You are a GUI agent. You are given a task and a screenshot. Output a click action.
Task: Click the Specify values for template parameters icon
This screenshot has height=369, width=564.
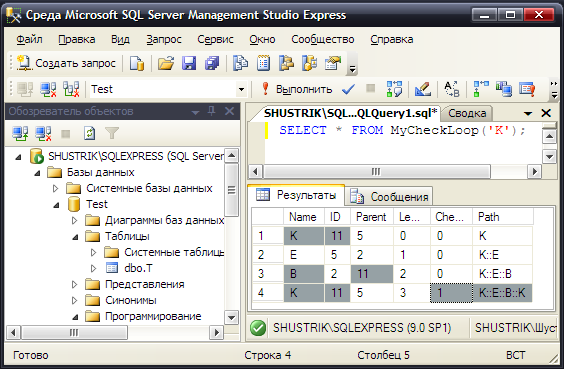(452, 89)
